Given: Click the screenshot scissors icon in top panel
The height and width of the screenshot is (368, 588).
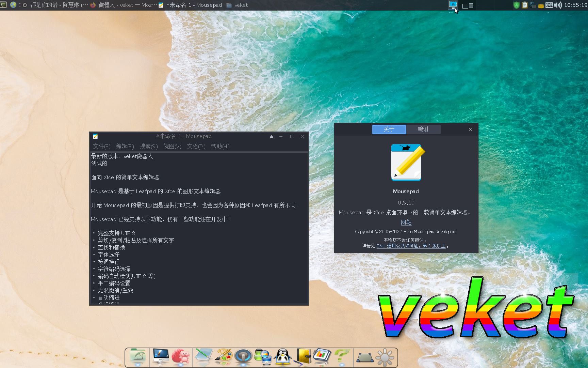Looking at the screenshot, I should tap(453, 5).
